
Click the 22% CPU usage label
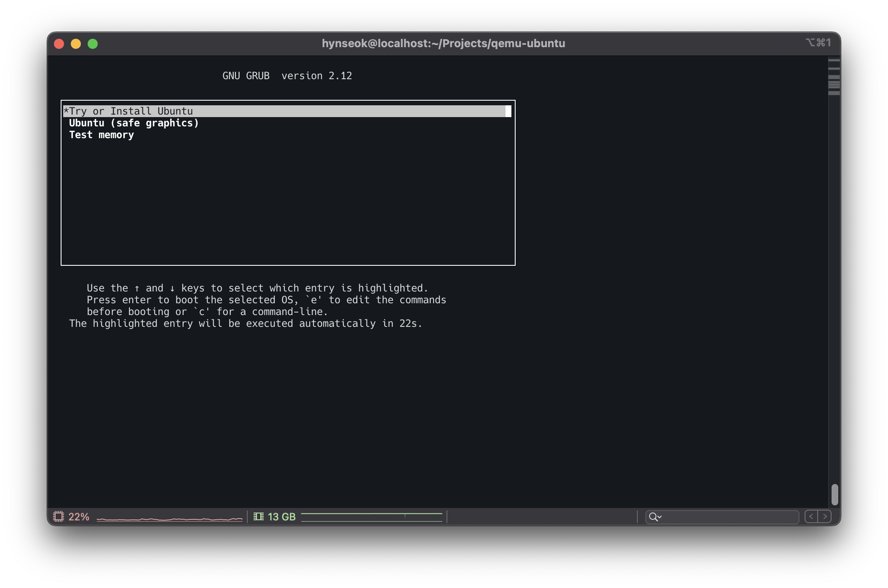tap(79, 517)
